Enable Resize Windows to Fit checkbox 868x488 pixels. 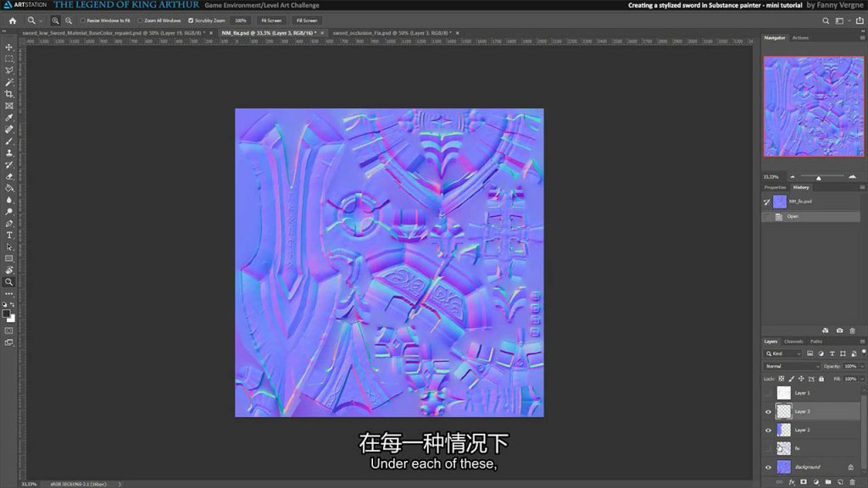83,20
